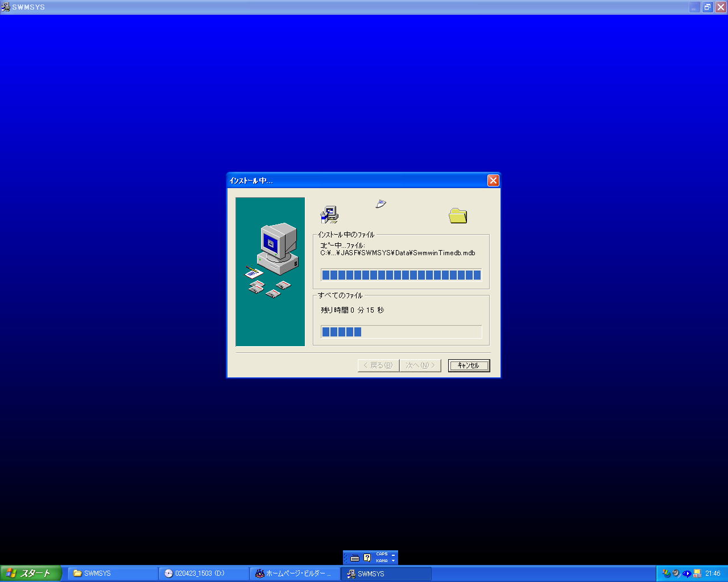
Task: Switch to the ホームページ・ビルダー taskbar button
Action: click(x=295, y=573)
